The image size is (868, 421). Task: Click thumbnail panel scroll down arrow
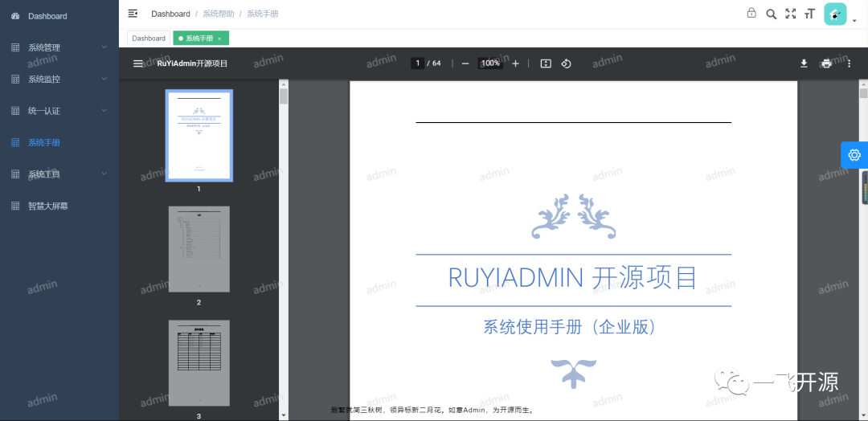click(x=284, y=415)
